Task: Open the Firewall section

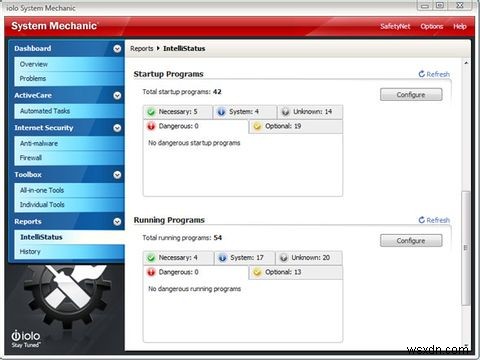Action: (x=69, y=158)
